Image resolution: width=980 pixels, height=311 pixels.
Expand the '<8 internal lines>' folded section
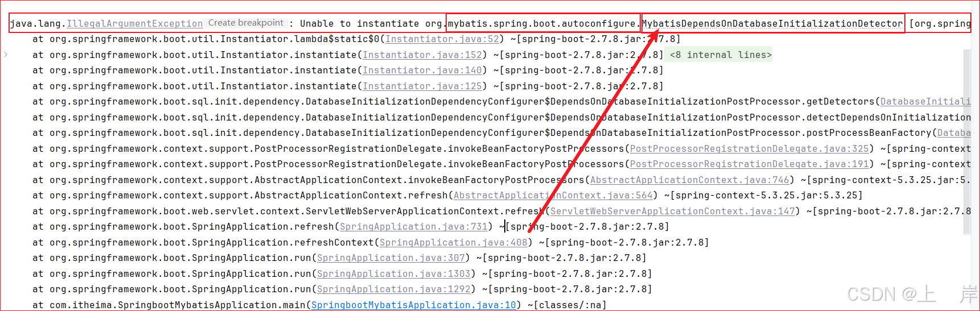[x=720, y=55]
